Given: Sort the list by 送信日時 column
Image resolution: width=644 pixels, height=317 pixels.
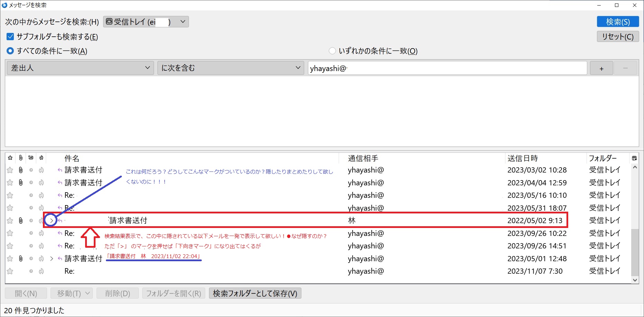Looking at the screenshot, I should pos(523,158).
